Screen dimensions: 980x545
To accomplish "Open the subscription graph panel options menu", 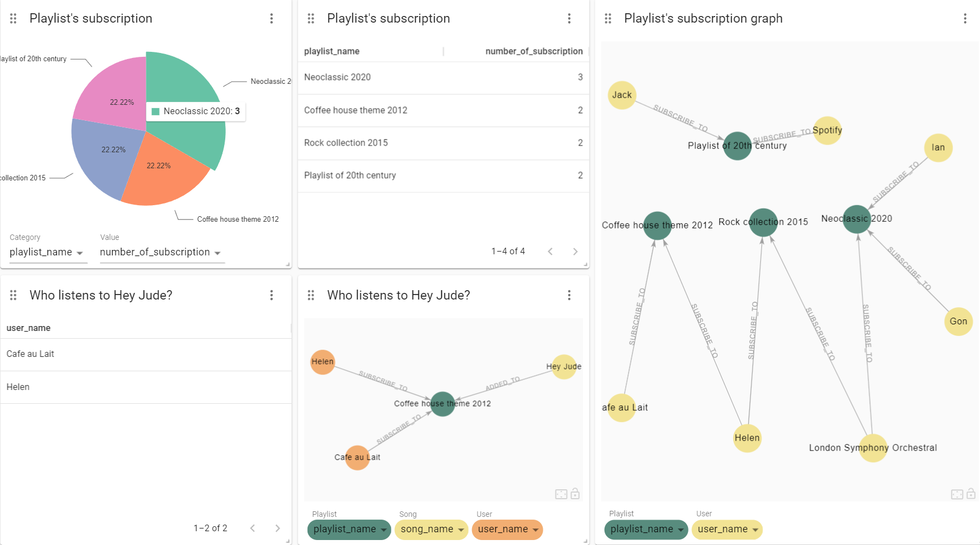I will [x=965, y=18].
